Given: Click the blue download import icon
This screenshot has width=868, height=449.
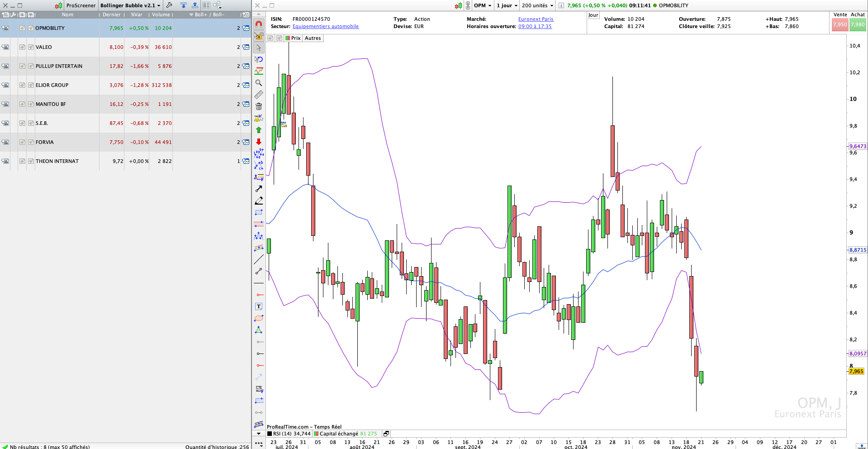Looking at the screenshot, I should tap(184, 5).
